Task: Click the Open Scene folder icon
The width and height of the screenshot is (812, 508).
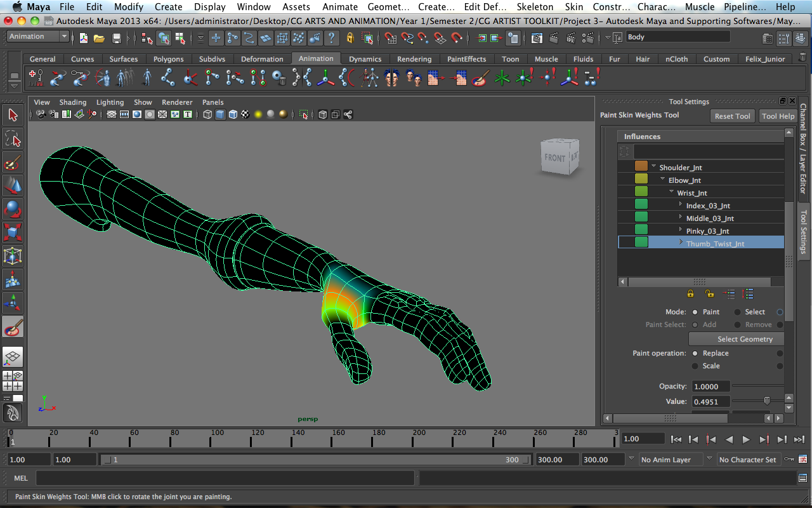Action: click(99, 38)
